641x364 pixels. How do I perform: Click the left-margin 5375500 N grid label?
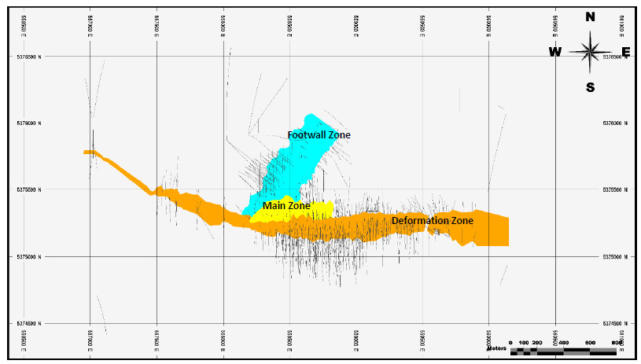click(x=29, y=190)
